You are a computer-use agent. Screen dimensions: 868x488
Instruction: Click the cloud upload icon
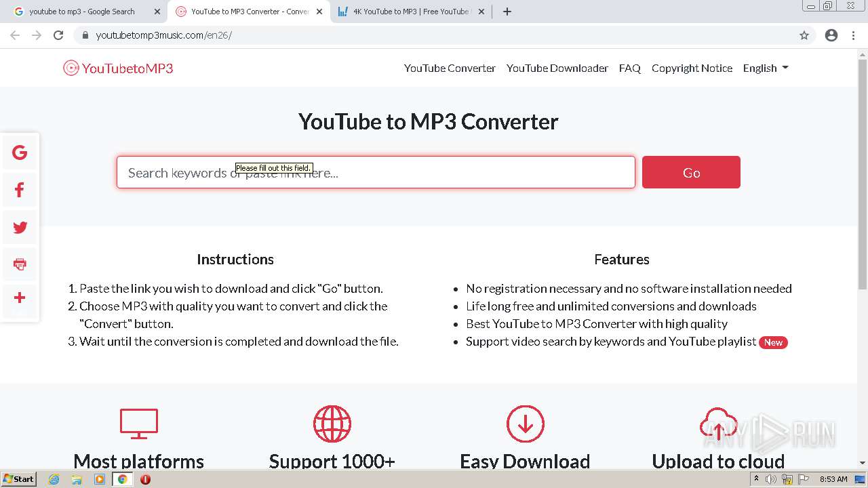(x=718, y=424)
